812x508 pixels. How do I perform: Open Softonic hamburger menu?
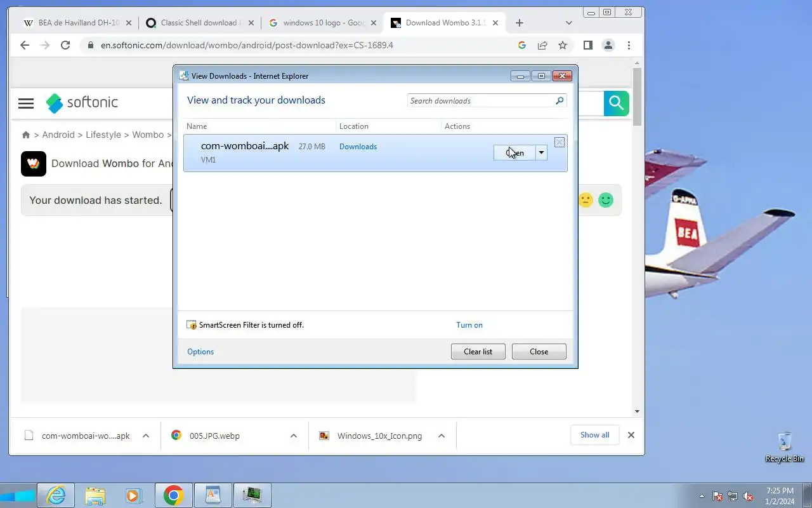click(26, 103)
